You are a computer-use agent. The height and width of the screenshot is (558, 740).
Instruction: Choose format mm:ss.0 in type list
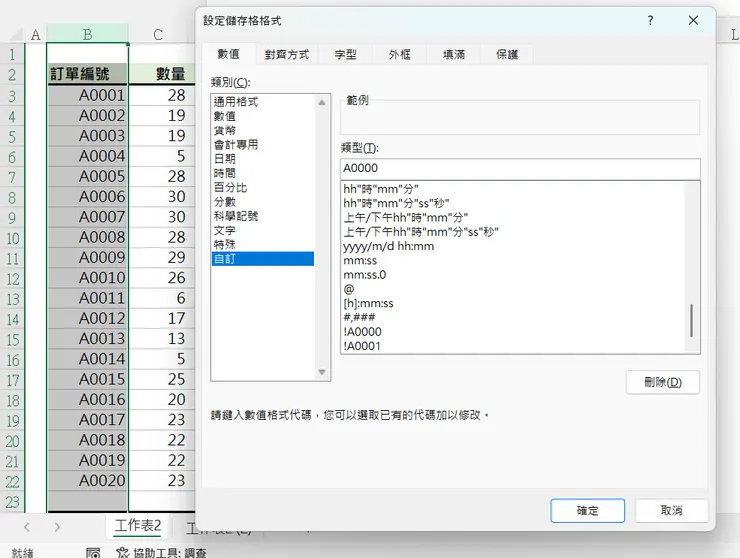pyautogui.click(x=513, y=275)
